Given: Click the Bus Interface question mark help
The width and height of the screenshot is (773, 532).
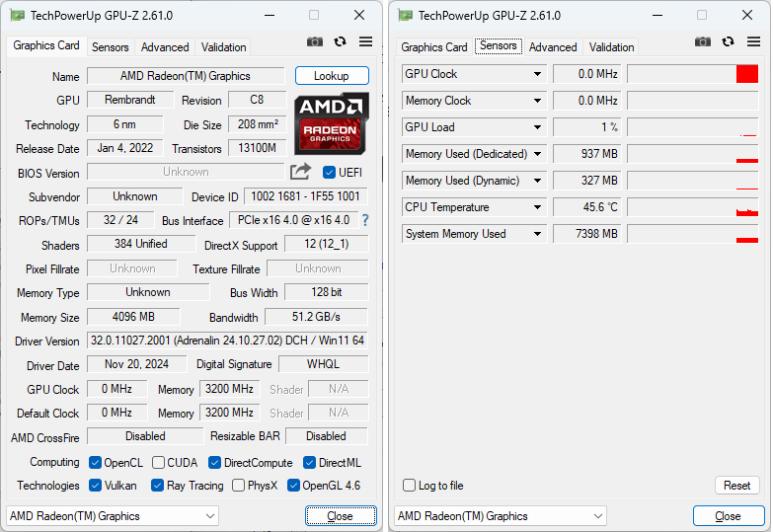Looking at the screenshot, I should coord(365,220).
